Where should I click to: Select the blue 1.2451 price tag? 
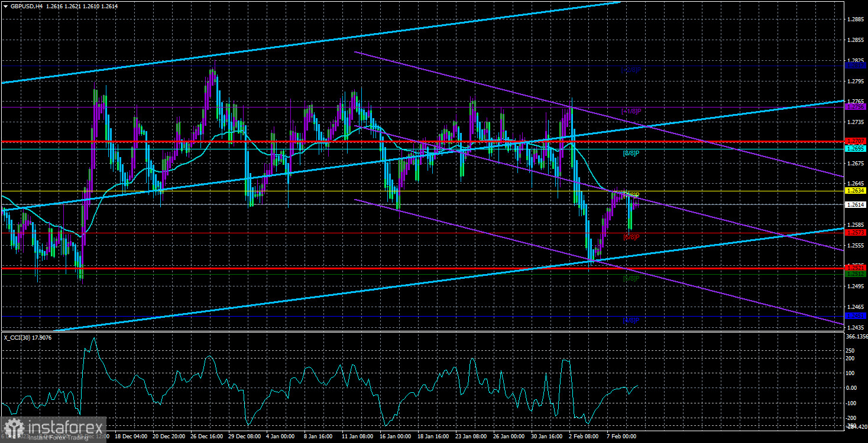pyautogui.click(x=856, y=315)
